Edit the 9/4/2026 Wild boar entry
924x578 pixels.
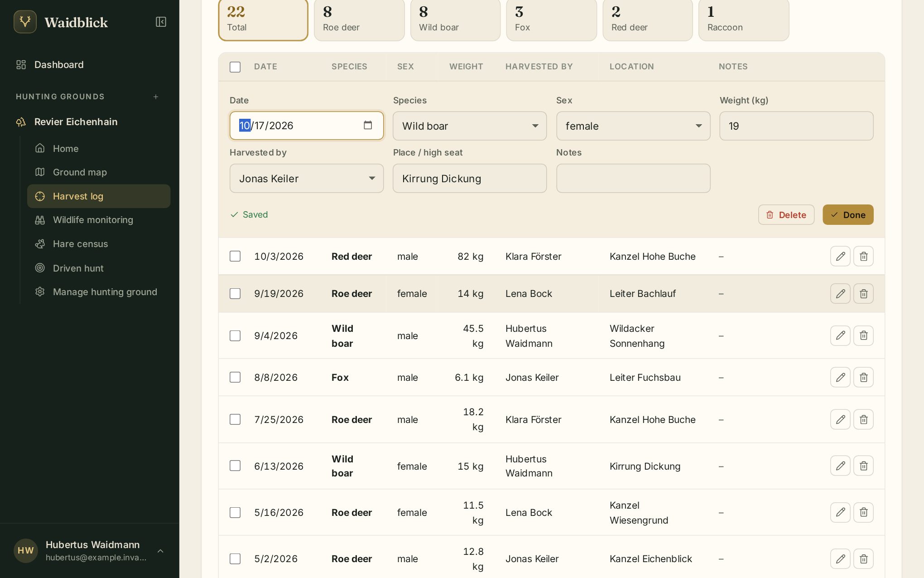[x=840, y=335]
